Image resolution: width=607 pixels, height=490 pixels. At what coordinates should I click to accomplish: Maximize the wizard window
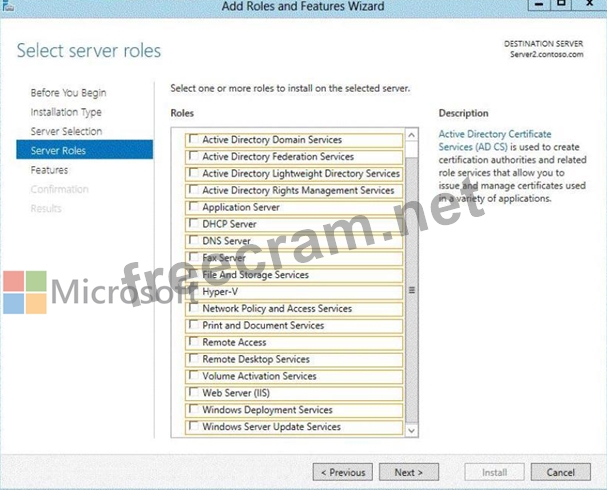point(561,5)
